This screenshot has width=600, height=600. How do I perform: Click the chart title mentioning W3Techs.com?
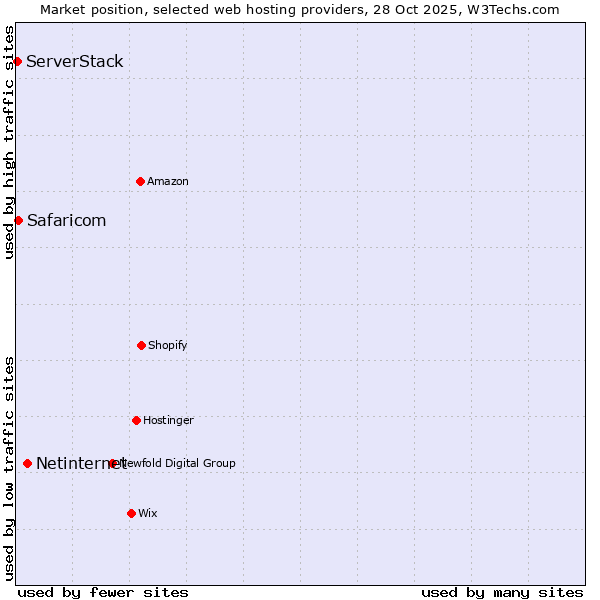pos(300,9)
